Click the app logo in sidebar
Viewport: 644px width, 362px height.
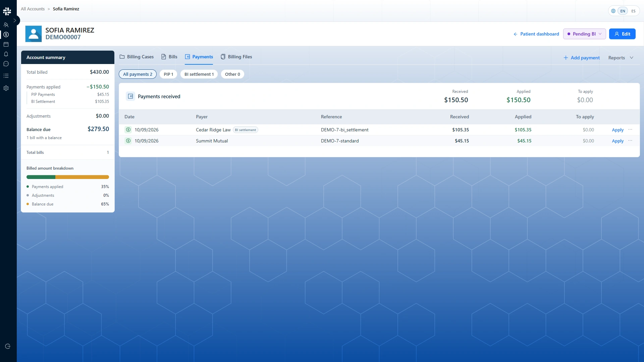(x=7, y=11)
